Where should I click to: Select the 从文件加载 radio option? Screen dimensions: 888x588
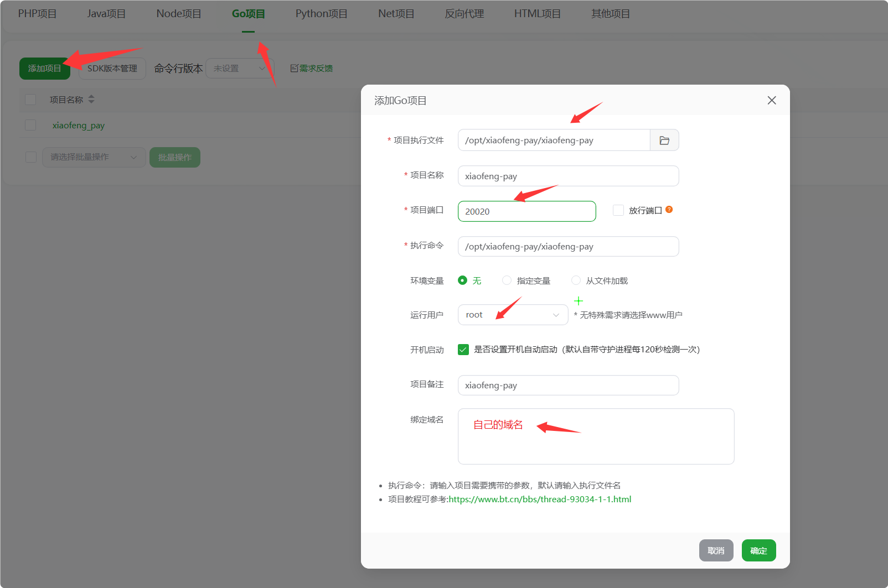click(x=576, y=280)
